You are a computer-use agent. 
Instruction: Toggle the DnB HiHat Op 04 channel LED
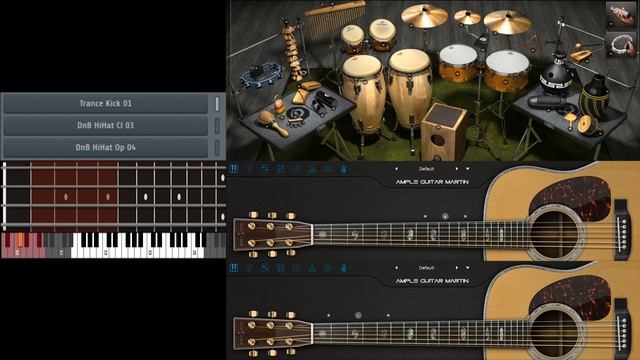[x=217, y=148]
